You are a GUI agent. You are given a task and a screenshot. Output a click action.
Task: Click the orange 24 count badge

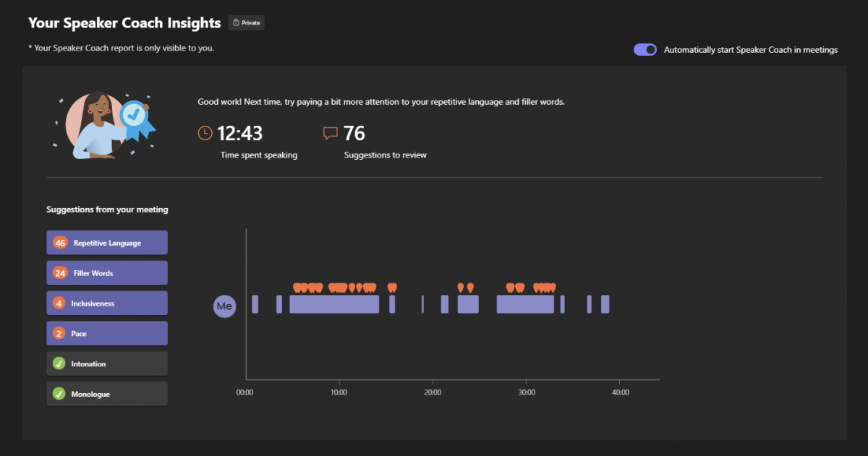[60, 273]
